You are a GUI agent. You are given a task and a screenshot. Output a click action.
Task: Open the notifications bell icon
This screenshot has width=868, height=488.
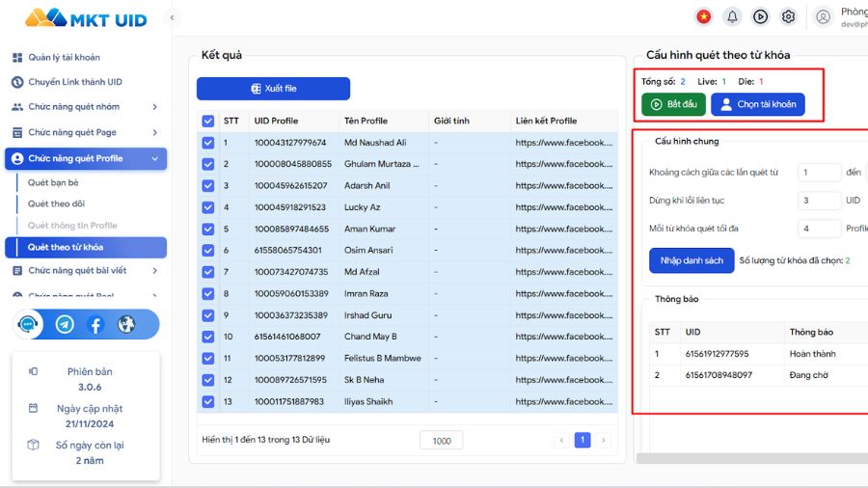click(732, 16)
